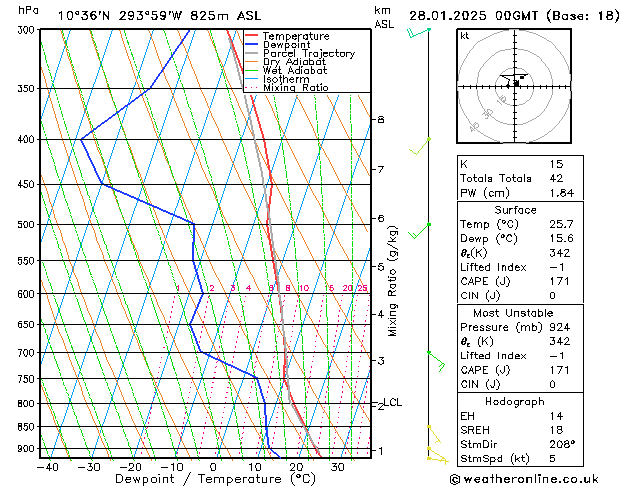629x486 pixels.
Task: Click the yellow wind barb near surface
Action: click(x=434, y=455)
